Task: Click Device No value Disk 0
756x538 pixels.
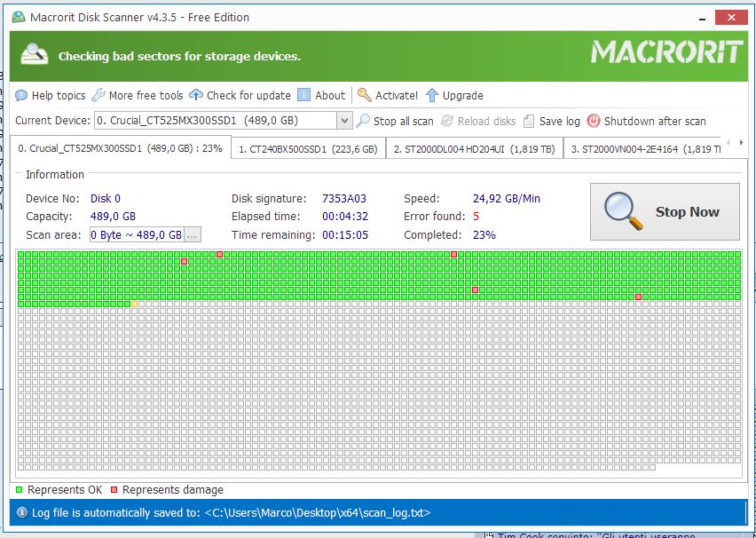Action: tap(106, 198)
